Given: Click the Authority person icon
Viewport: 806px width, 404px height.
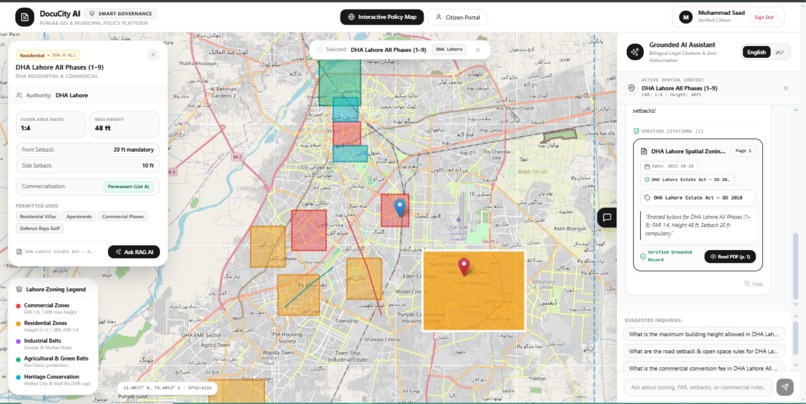Looking at the screenshot, I should (x=19, y=95).
